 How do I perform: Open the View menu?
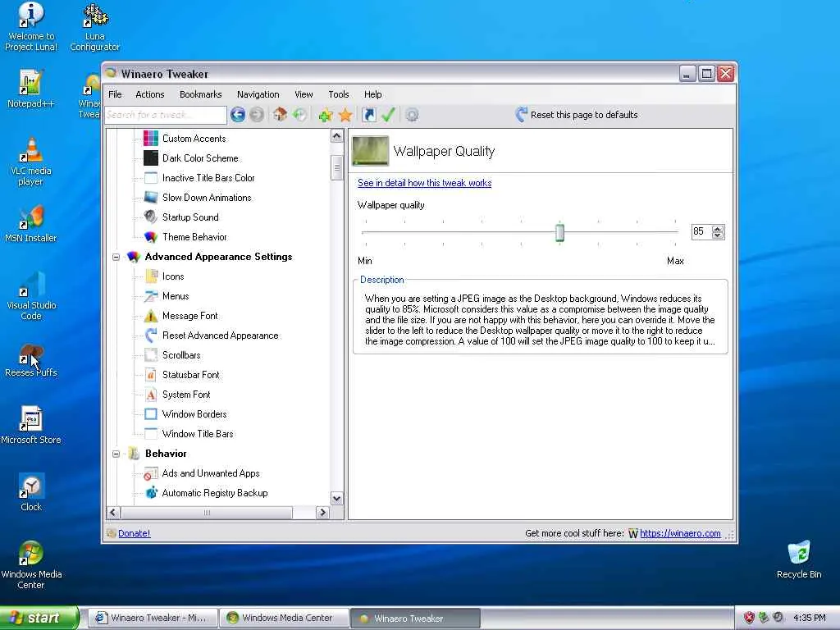[x=304, y=94]
